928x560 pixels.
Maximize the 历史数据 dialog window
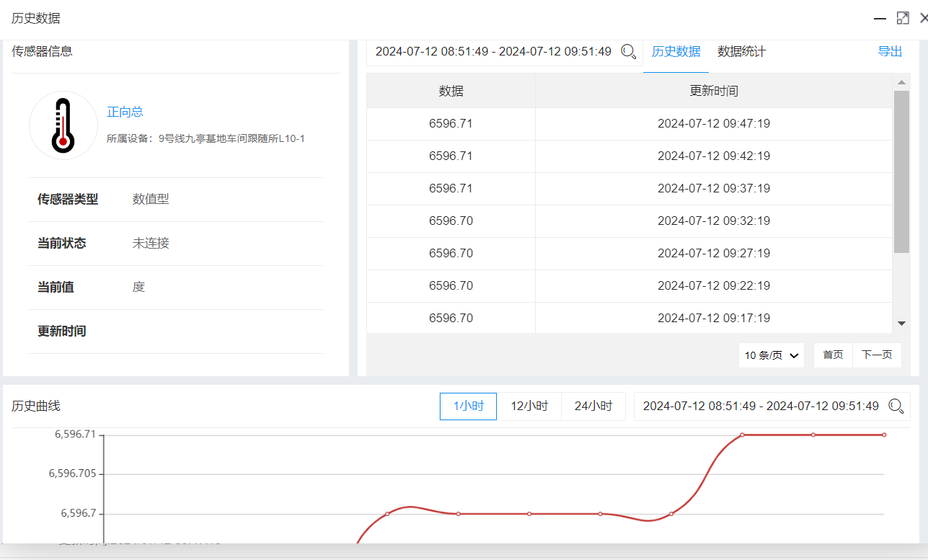pos(903,18)
